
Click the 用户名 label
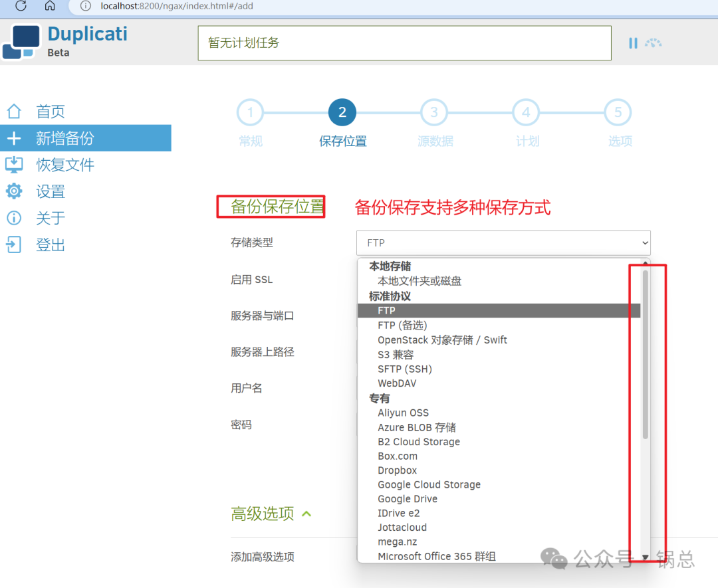pyautogui.click(x=247, y=388)
